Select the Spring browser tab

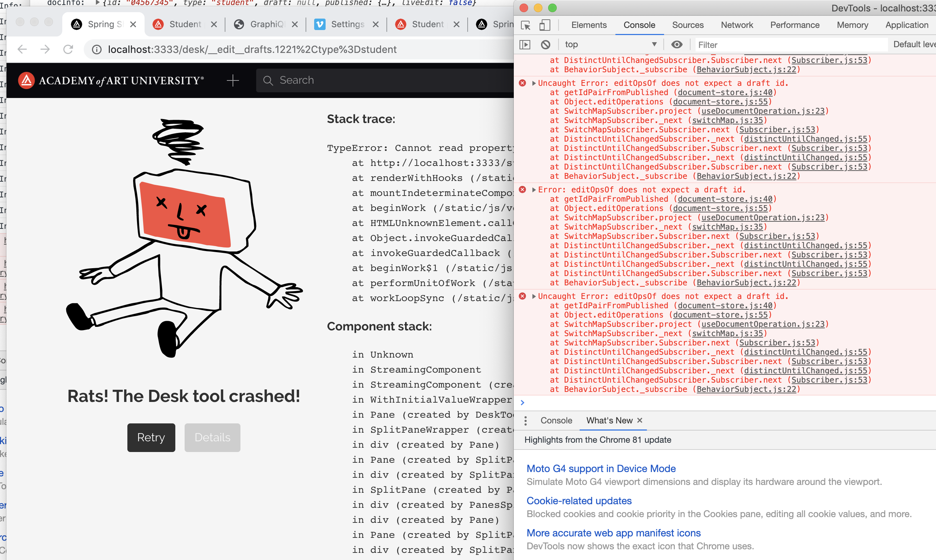coord(103,25)
